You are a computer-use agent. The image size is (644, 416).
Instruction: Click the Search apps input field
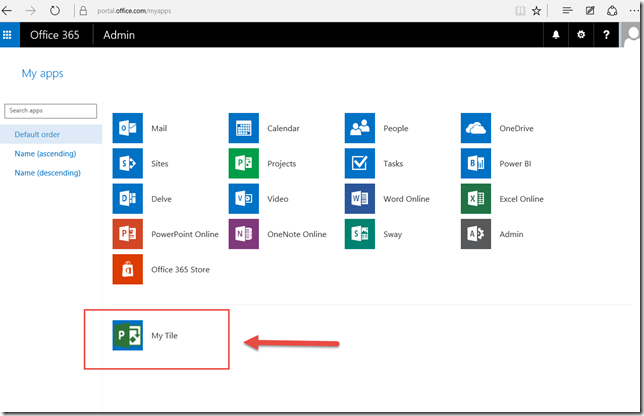[51, 111]
